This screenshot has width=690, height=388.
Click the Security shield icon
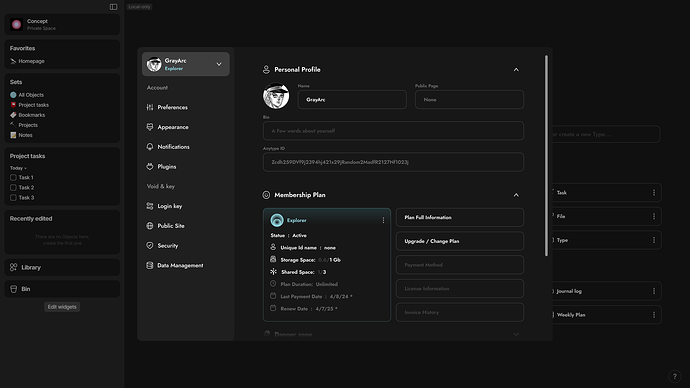(150, 245)
